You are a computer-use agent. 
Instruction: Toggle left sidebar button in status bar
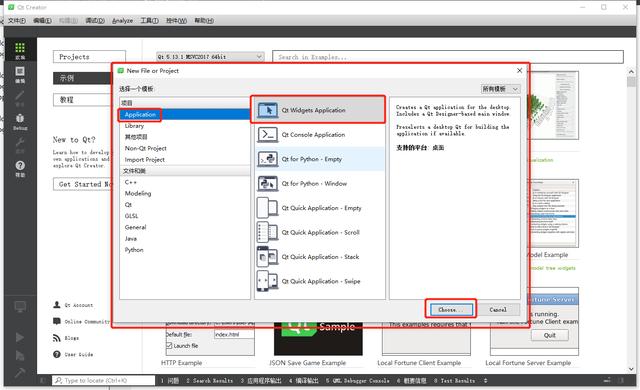(43, 380)
